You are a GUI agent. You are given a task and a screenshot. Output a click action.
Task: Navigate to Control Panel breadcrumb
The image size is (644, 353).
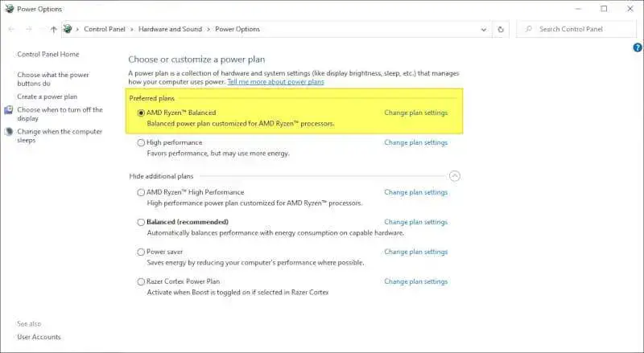105,29
